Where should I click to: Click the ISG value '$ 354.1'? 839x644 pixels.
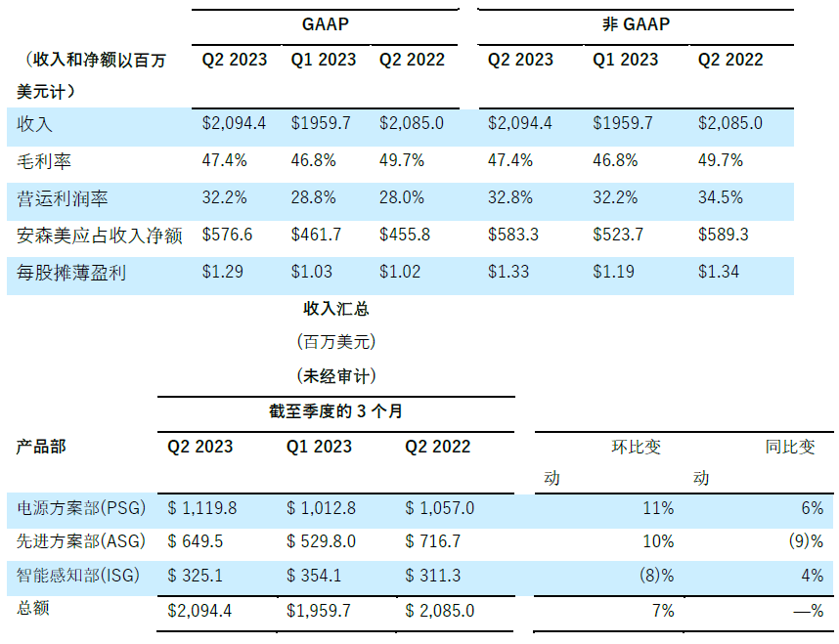(x=314, y=576)
